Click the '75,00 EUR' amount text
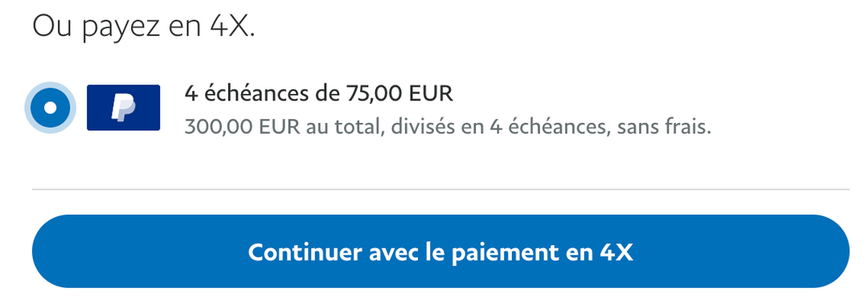The image size is (868, 307). point(399,95)
